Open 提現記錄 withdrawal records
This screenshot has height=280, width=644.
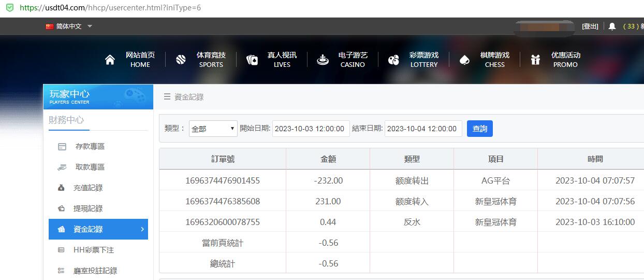88,209
